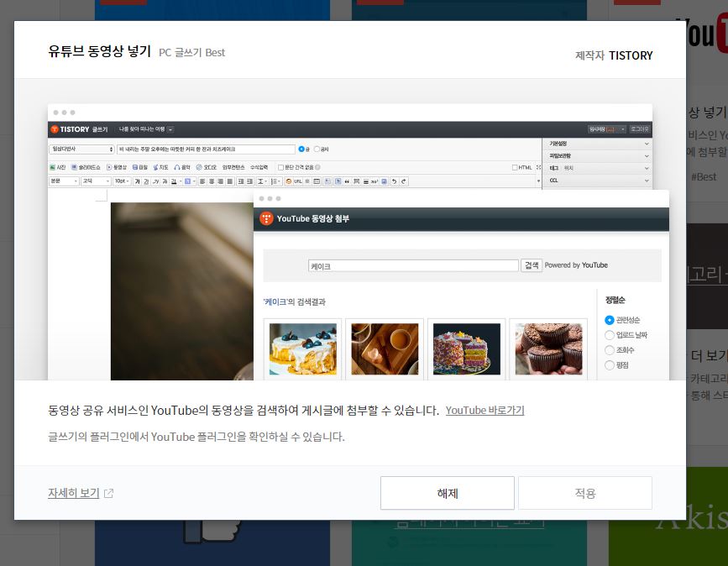Click the quotation mark icon in the toolbar
728x566 pixels.
(347, 181)
